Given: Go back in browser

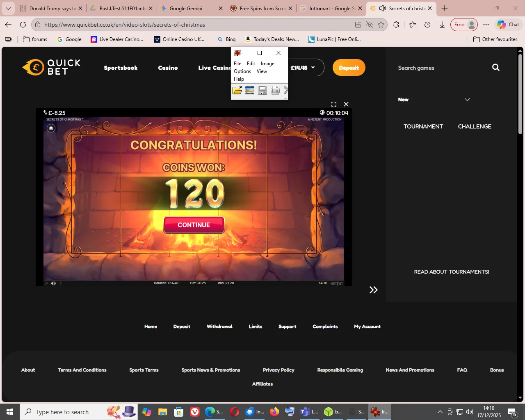Looking at the screenshot, I should pyautogui.click(x=8, y=25).
